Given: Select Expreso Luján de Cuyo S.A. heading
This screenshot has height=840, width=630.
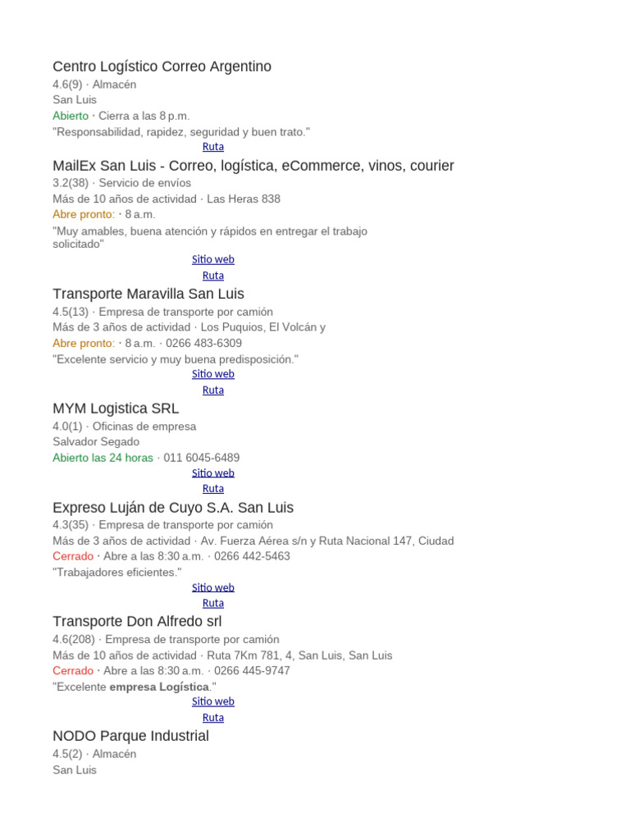Looking at the screenshot, I should pyautogui.click(x=173, y=508).
